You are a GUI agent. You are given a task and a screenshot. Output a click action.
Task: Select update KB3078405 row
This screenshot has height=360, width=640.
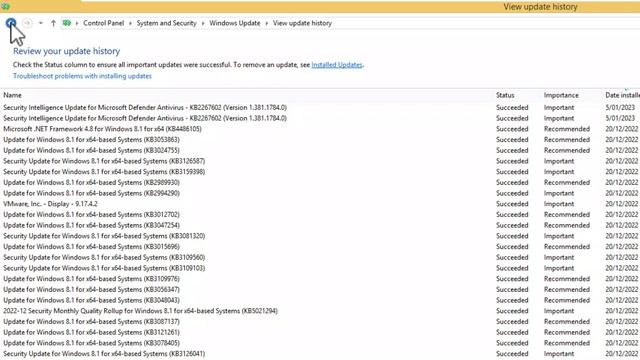pos(320,343)
